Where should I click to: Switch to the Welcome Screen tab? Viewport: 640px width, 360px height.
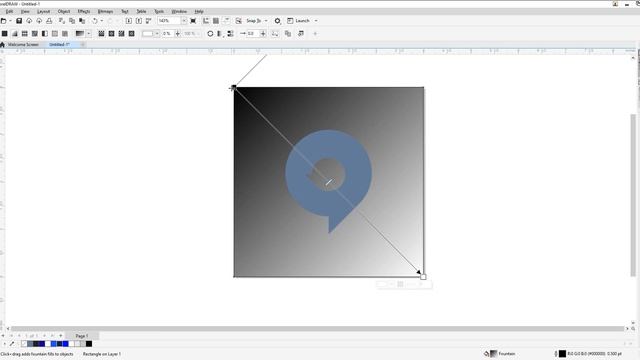[x=23, y=44]
